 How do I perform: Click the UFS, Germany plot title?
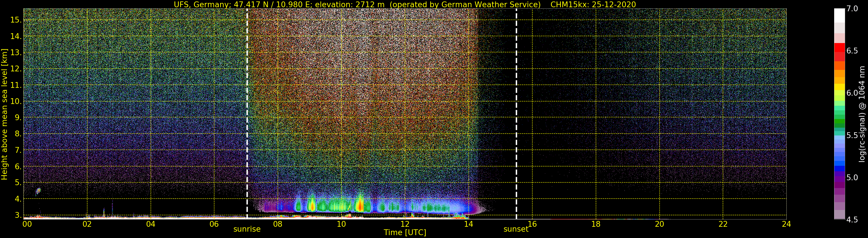pyautogui.click(x=405, y=4)
